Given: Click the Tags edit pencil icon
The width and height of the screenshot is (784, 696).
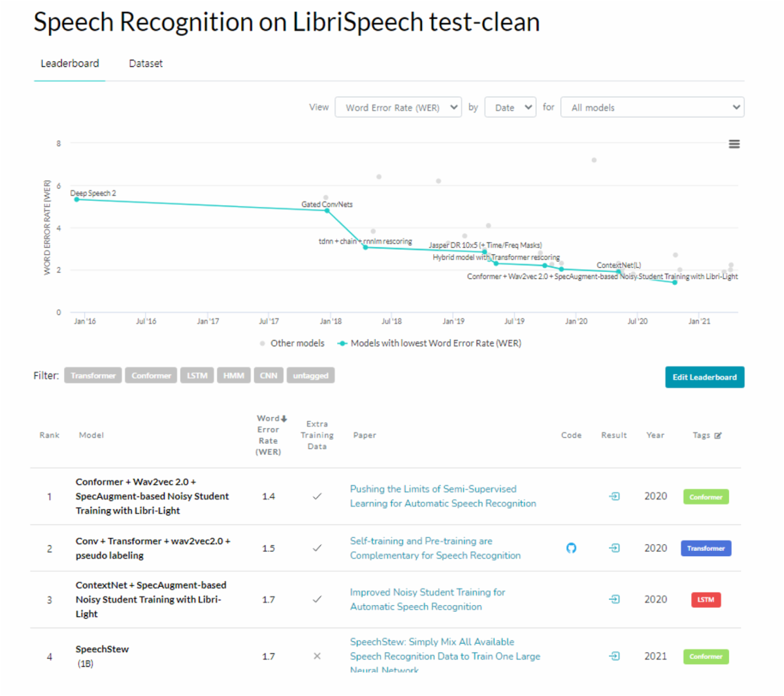Looking at the screenshot, I should 716,435.
